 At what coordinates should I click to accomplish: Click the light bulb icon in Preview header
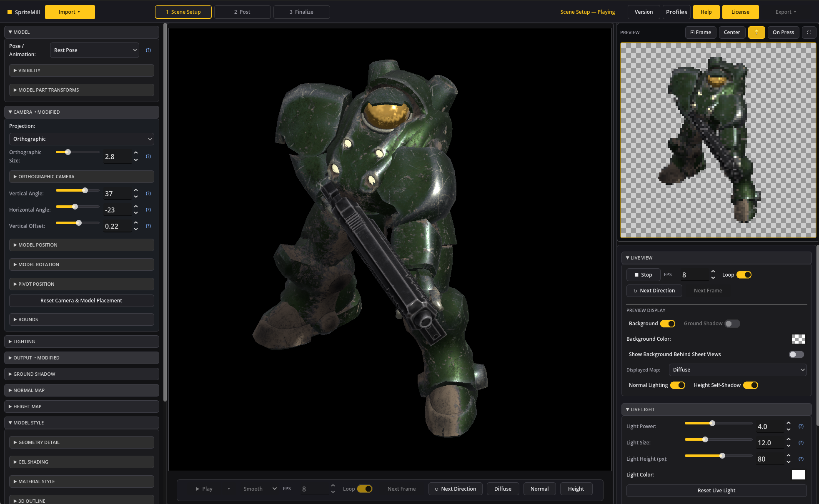[756, 32]
